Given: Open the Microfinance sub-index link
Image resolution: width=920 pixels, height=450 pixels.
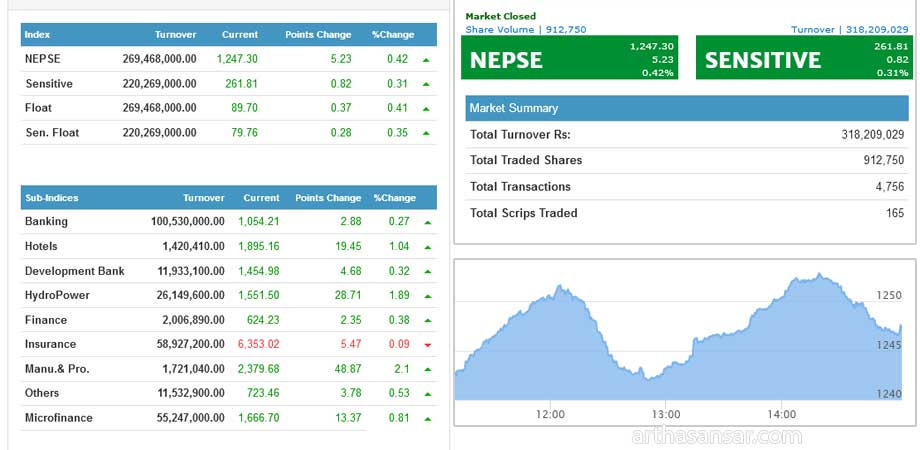Looking at the screenshot, I should coord(58,418).
